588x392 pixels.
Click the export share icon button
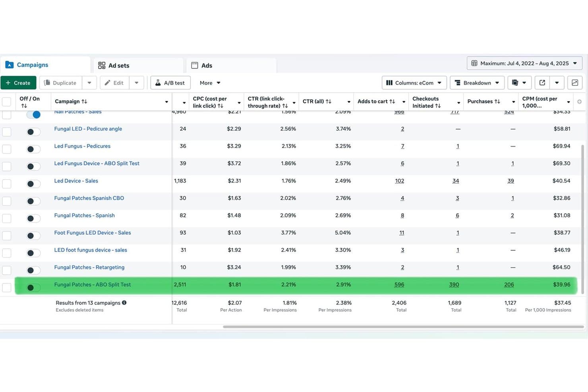[x=542, y=83]
